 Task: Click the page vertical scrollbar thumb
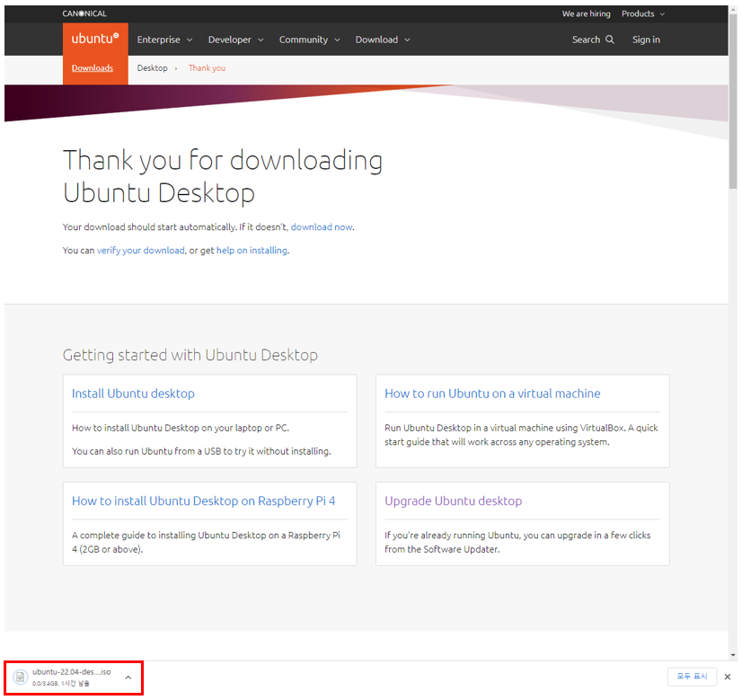pos(733,102)
